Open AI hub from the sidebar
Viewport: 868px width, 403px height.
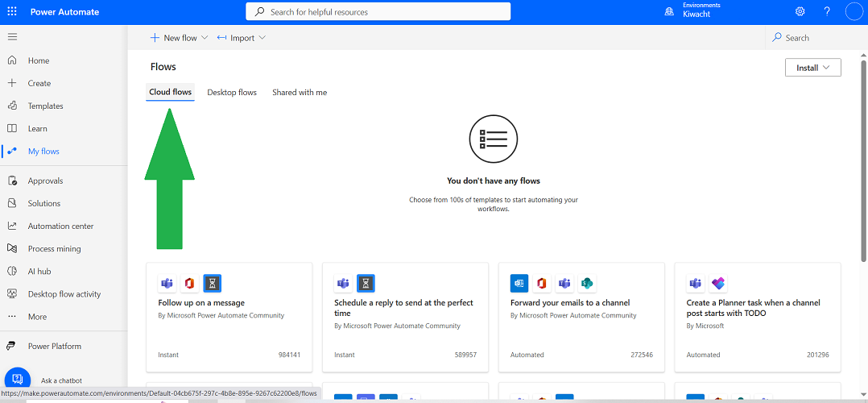(39, 272)
